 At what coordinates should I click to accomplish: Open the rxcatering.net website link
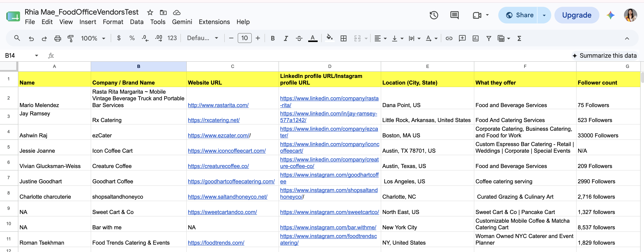[214, 120]
